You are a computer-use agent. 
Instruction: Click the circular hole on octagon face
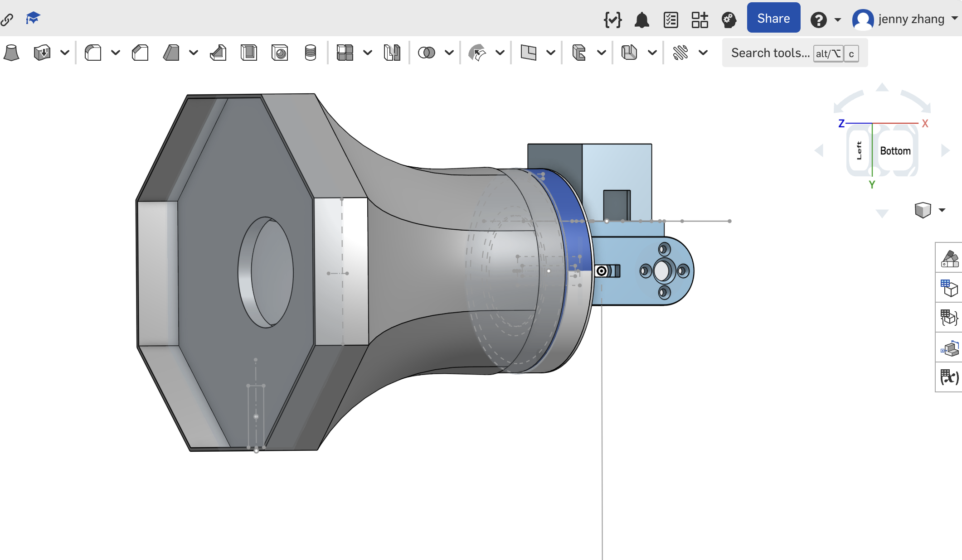266,272
